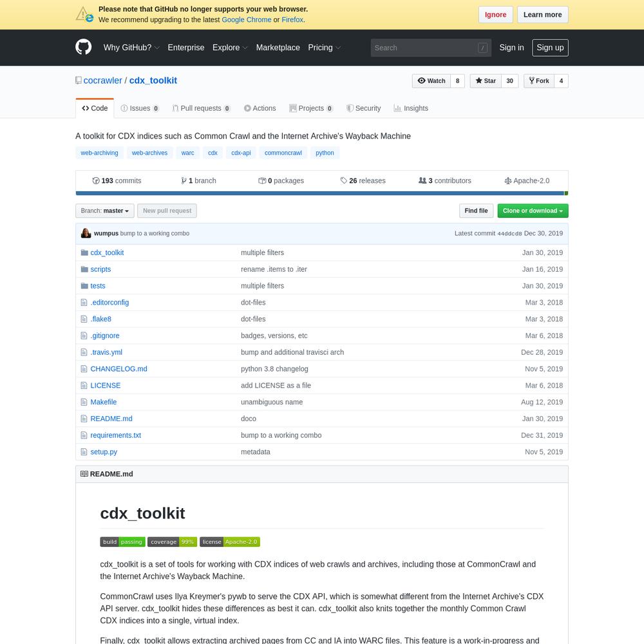Open the Pull requests tab
Image resolution: width=644 pixels, height=644 pixels.
(x=201, y=108)
